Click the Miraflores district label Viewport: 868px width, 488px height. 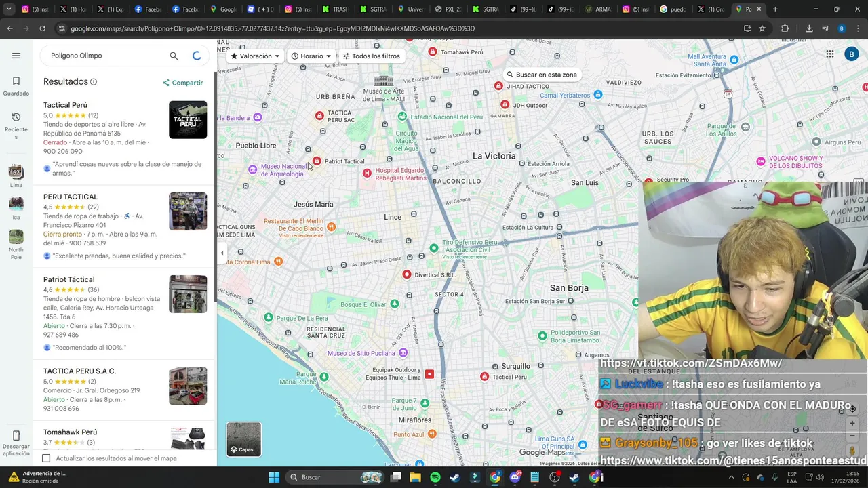414,420
